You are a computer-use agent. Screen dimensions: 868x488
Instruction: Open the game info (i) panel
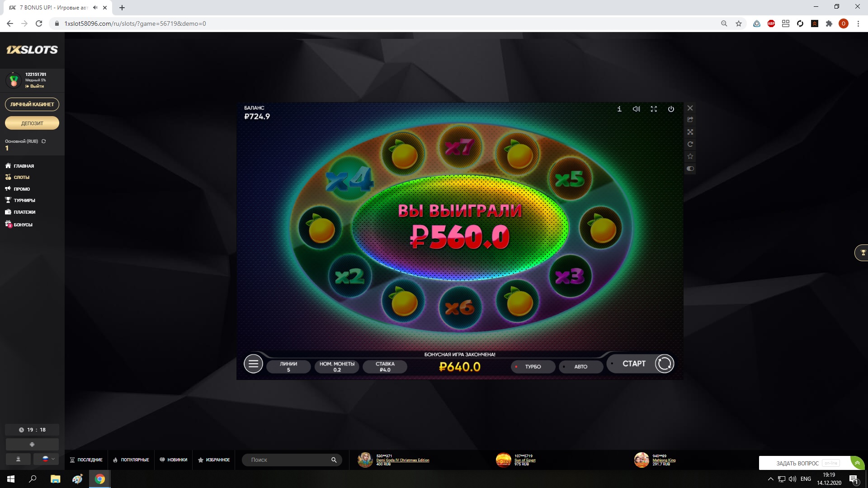pos(619,109)
